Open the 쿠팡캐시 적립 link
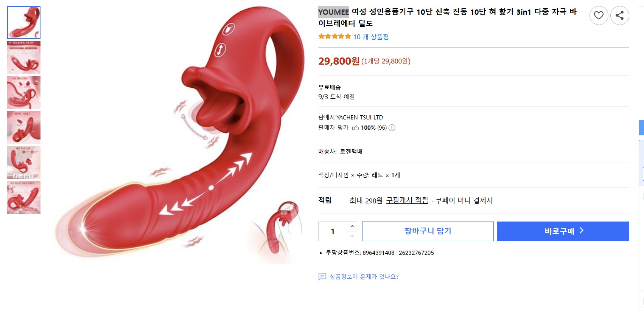This screenshot has width=644, height=310. tap(407, 200)
